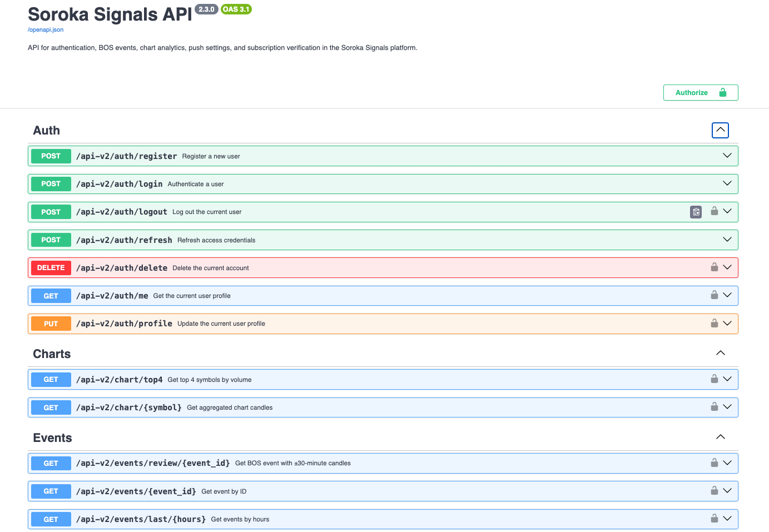
Task: Click the POST badge for /auth/register
Action: point(51,156)
